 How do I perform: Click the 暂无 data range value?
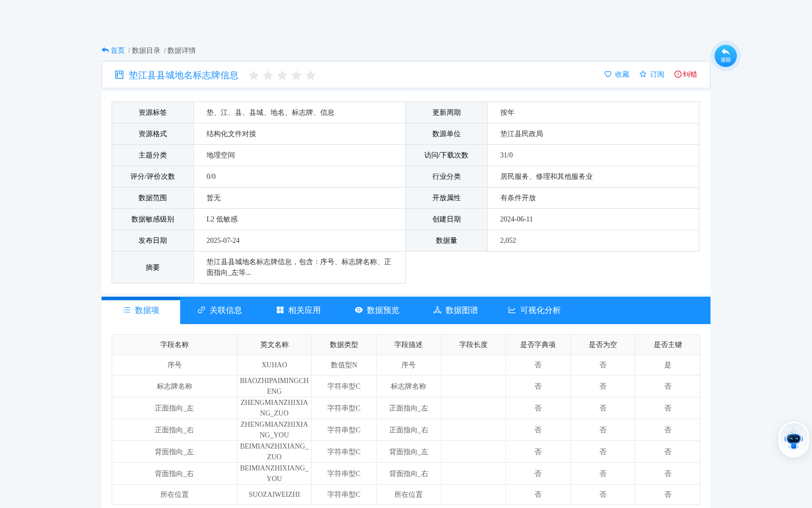pos(214,198)
